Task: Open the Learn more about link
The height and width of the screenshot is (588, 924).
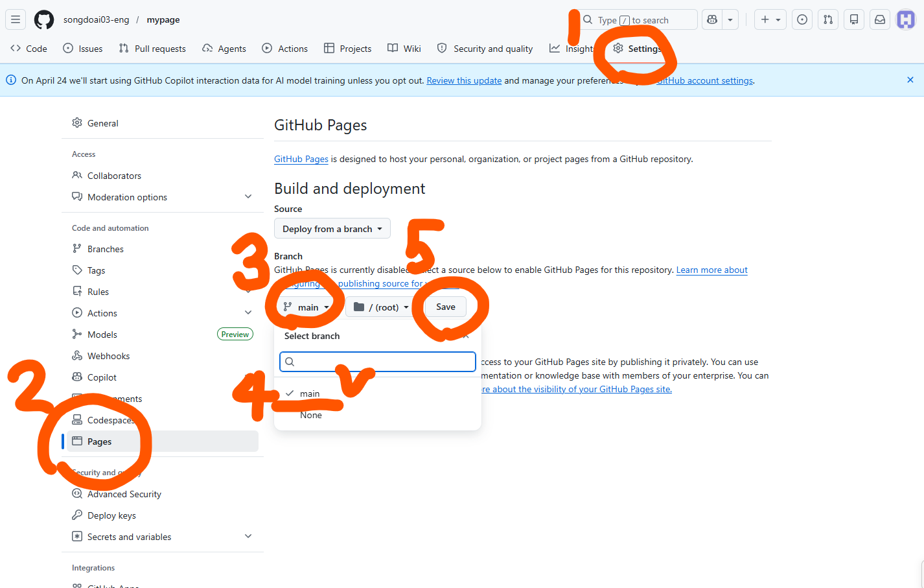Action: coord(712,270)
